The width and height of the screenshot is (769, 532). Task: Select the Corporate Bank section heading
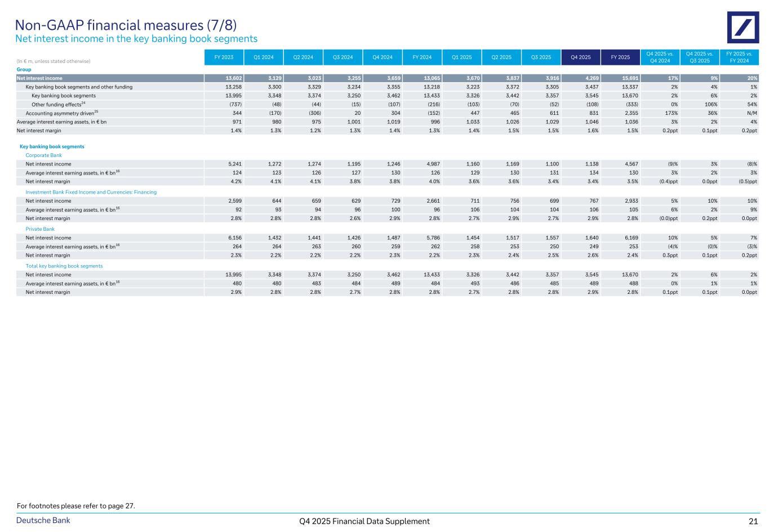pyautogui.click(x=43, y=155)
